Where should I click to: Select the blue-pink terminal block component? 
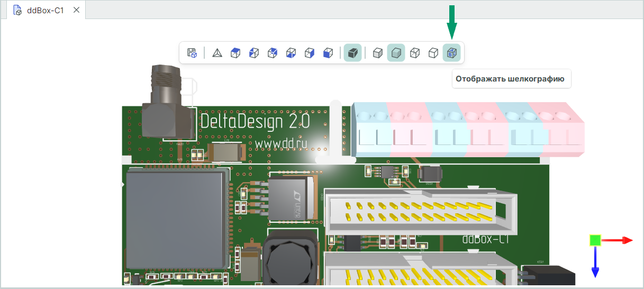click(x=466, y=130)
